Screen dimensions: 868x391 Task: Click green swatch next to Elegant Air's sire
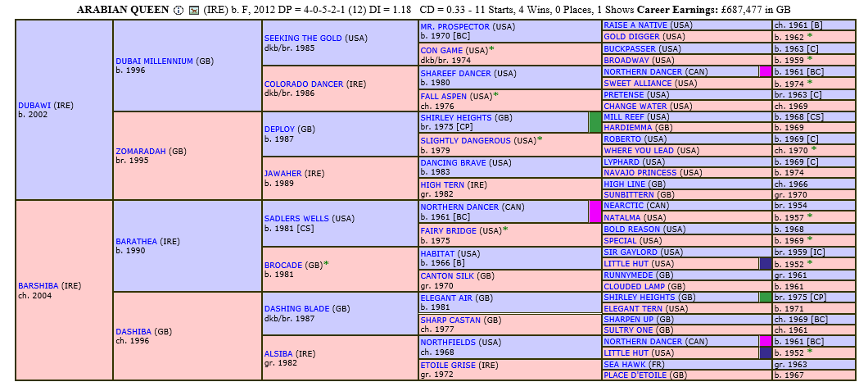[x=766, y=297]
